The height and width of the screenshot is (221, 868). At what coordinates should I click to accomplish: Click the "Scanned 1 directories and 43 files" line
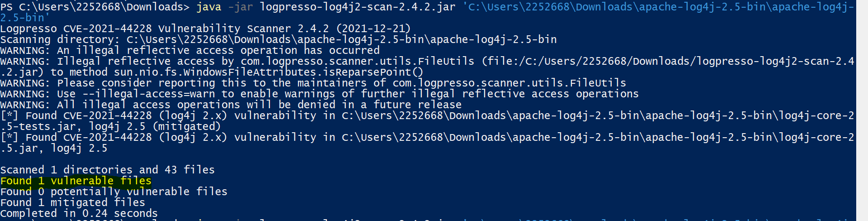coord(107,170)
